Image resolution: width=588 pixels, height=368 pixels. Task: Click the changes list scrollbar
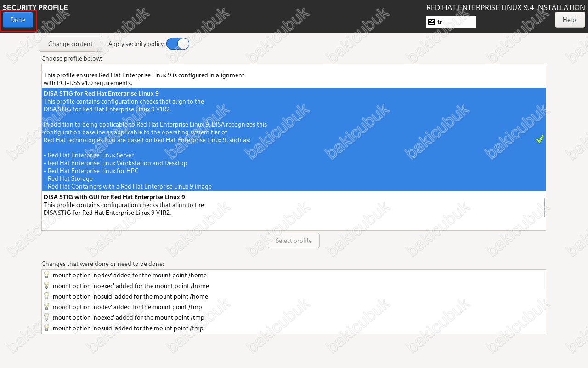coord(544,279)
